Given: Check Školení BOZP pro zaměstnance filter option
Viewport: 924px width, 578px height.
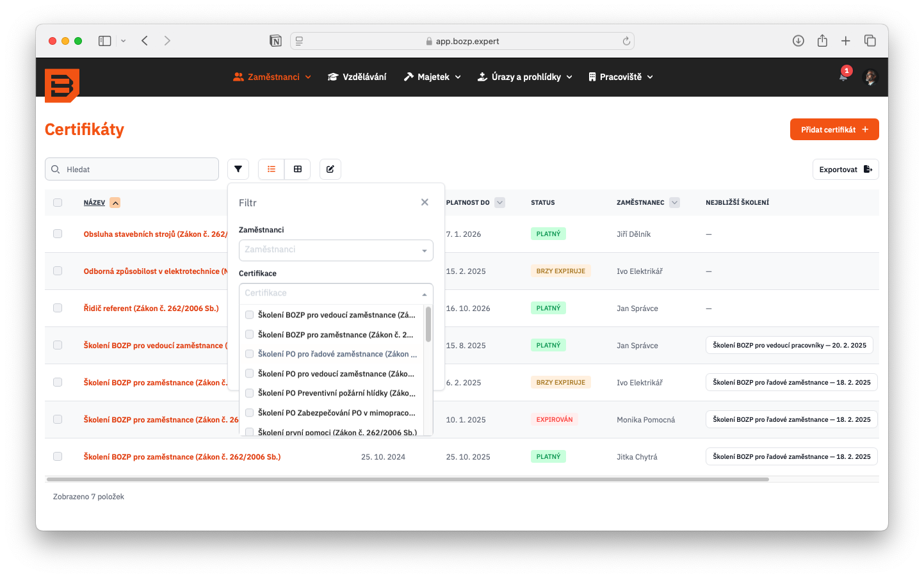Looking at the screenshot, I should pyautogui.click(x=250, y=334).
